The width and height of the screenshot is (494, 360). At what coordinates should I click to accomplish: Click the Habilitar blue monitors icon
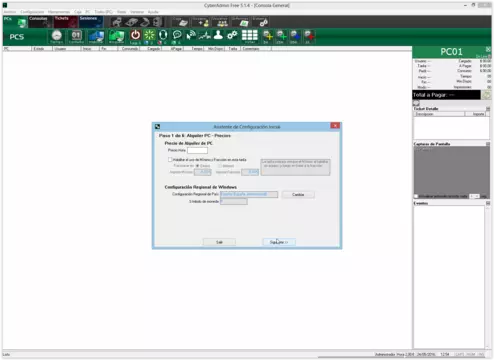coord(96,37)
